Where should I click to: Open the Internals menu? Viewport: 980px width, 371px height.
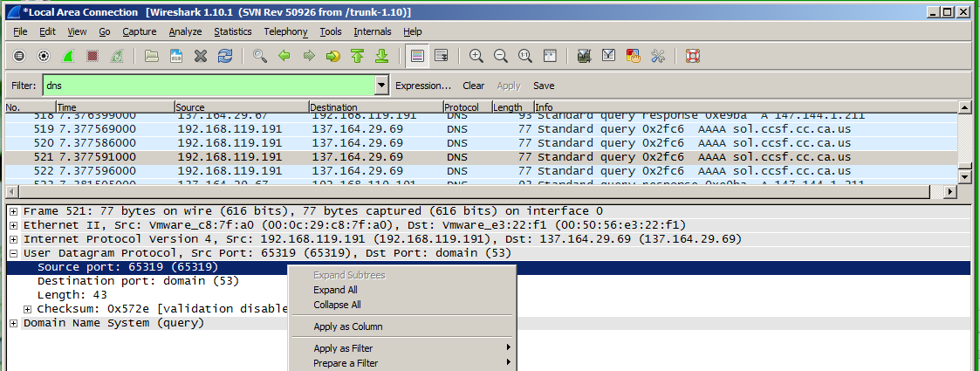click(373, 31)
